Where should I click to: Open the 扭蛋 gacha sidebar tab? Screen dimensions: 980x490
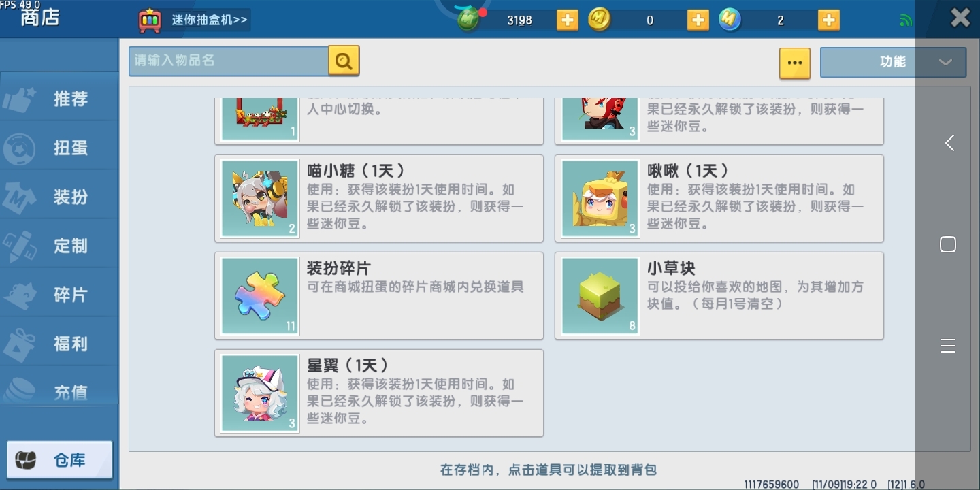tap(59, 148)
